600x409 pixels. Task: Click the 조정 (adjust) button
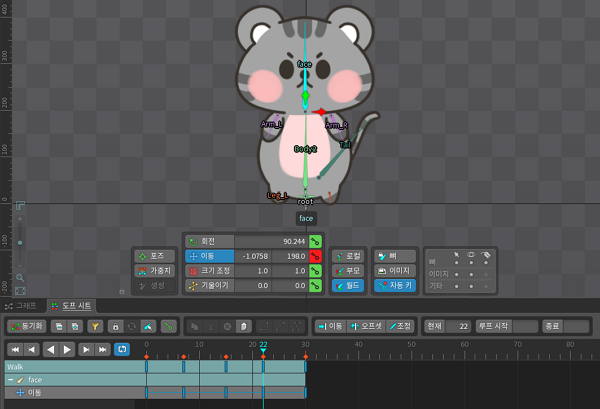click(x=400, y=326)
